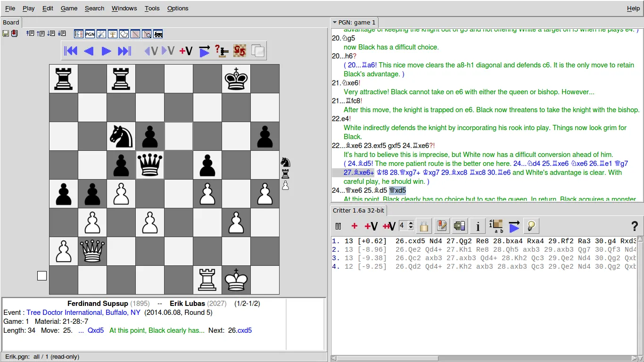Pause the Critter engine analysis
This screenshot has width=644, height=362.
338,226
